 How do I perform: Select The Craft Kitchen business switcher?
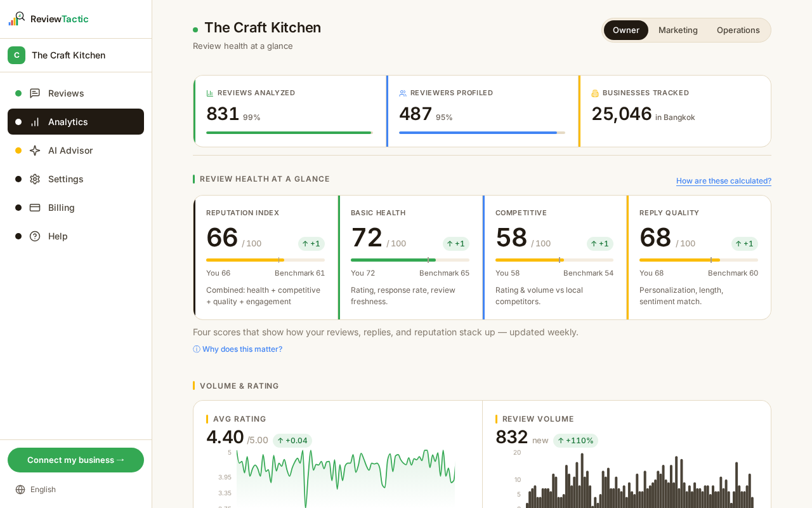pyautogui.click(x=76, y=55)
